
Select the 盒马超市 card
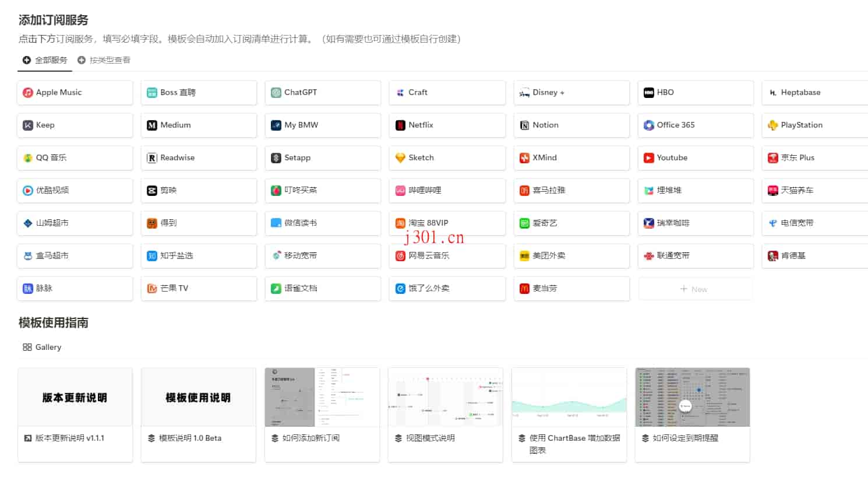(x=75, y=256)
